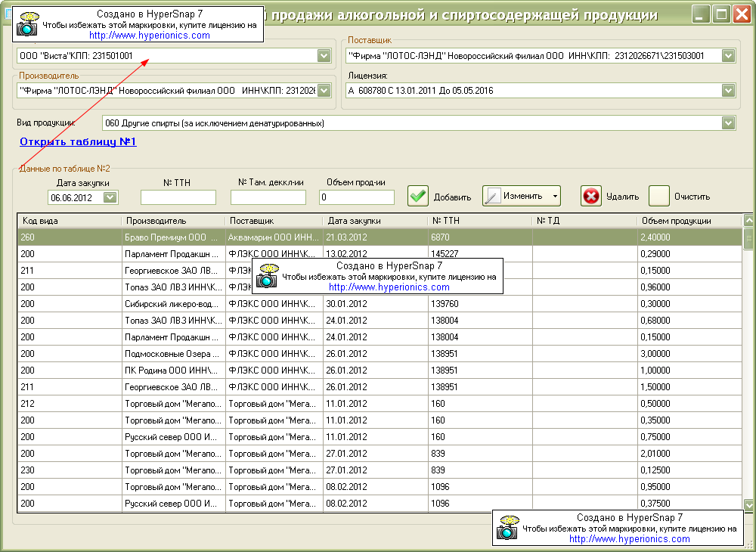Click the table scrollbar down arrow

pos(748,504)
